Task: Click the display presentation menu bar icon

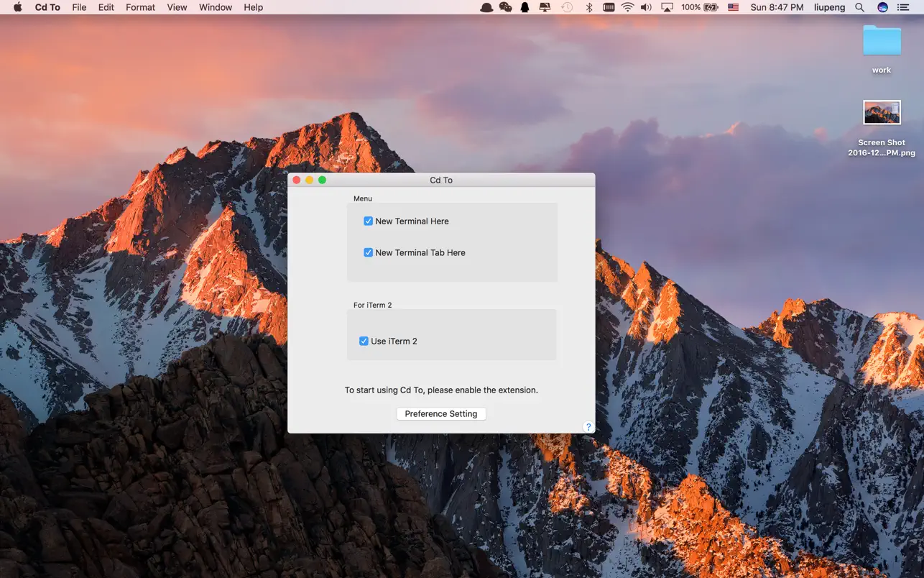Action: coord(545,7)
